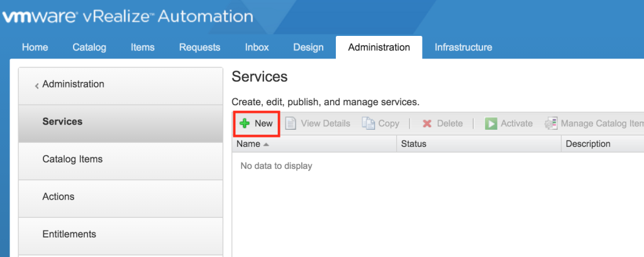Screen dimensions: 644x257
Task: Click the Name column header
Action: 314,144
